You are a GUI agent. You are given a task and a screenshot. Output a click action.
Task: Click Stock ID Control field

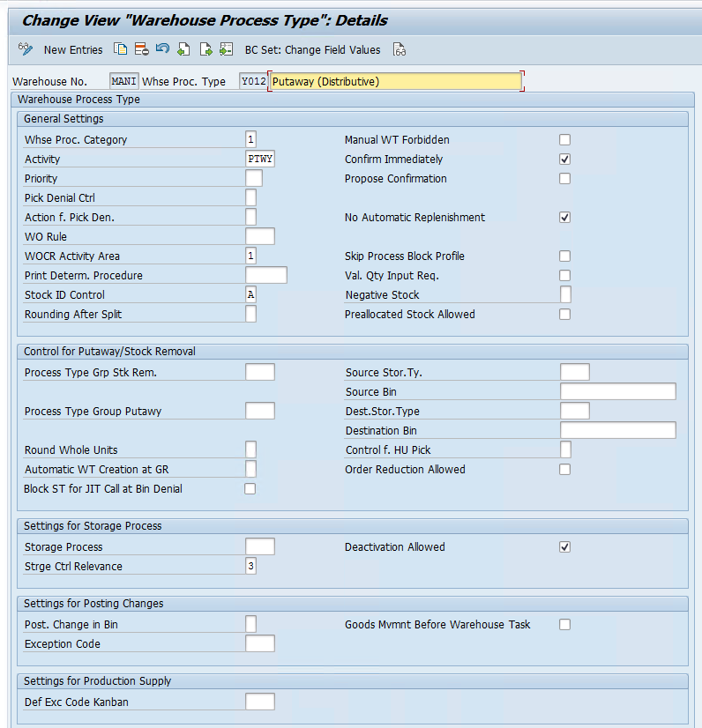[x=250, y=294]
